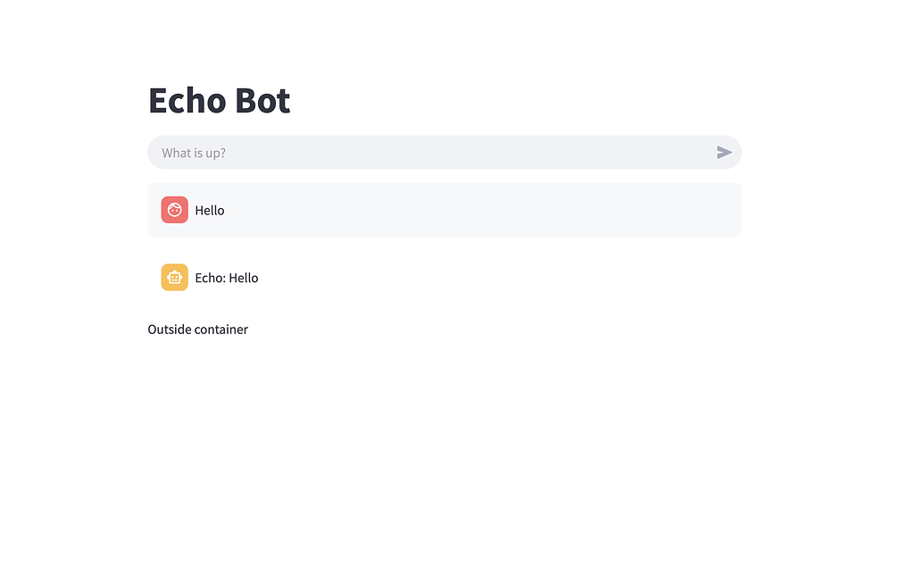The image size is (924, 585).
Task: Select the Hello user message
Action: click(x=208, y=210)
